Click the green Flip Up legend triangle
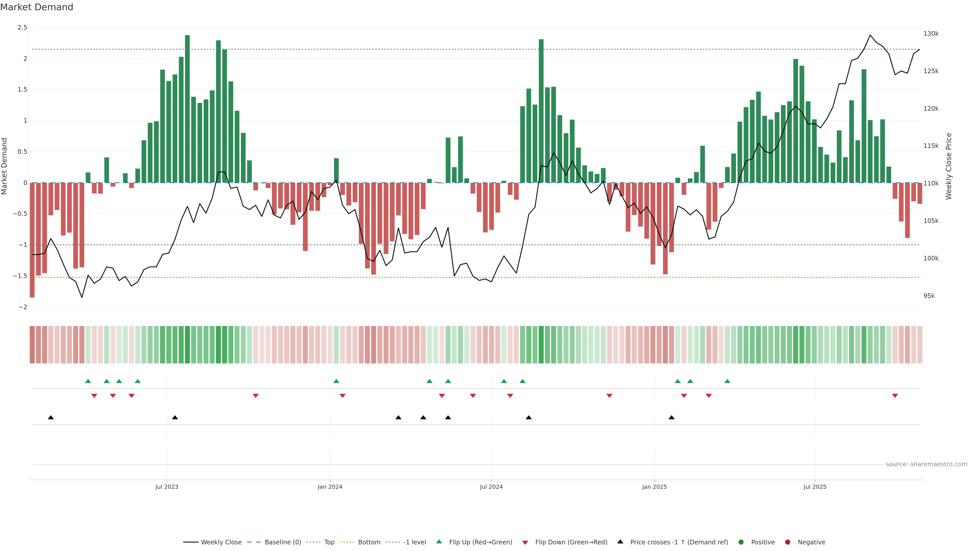Screen dimensions: 980x551 [x=439, y=542]
